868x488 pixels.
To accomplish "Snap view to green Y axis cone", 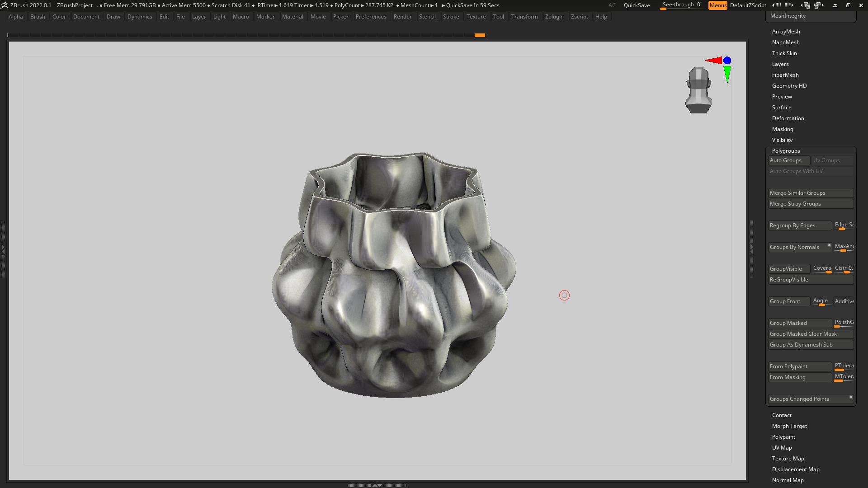I will pos(727,75).
